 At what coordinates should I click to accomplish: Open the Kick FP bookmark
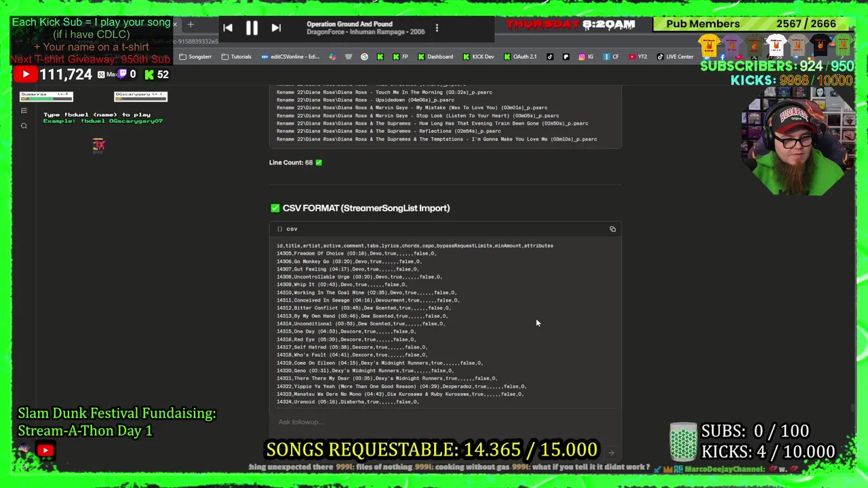400,56
